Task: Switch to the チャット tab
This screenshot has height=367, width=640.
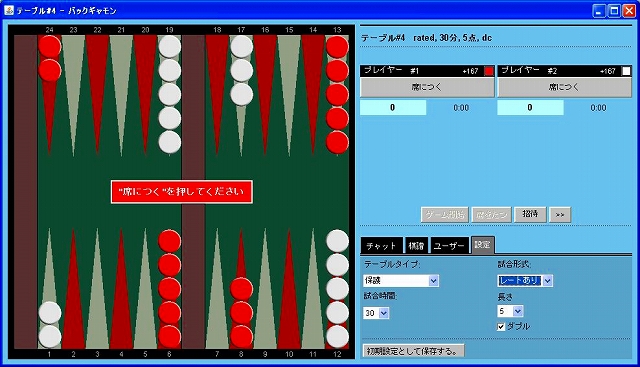Action: (x=381, y=246)
